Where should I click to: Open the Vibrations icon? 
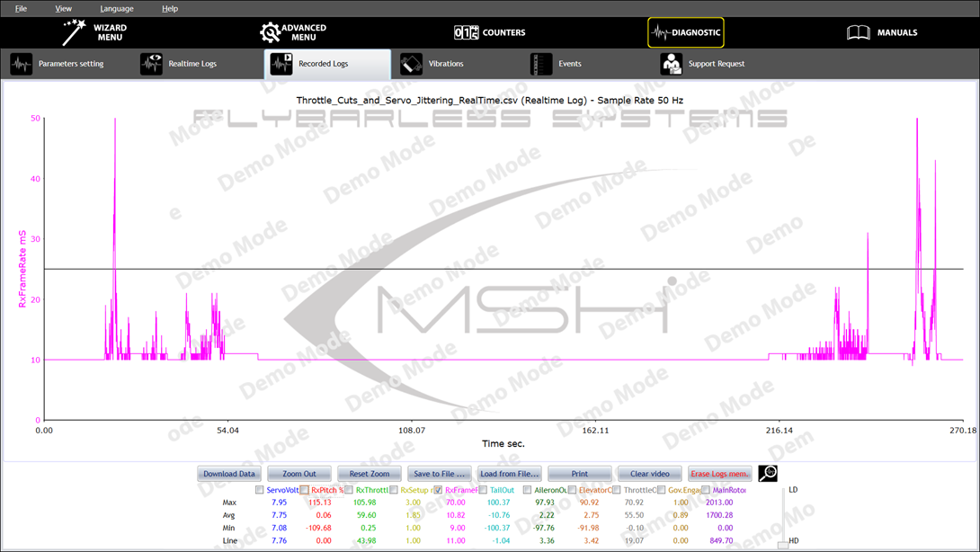point(411,64)
